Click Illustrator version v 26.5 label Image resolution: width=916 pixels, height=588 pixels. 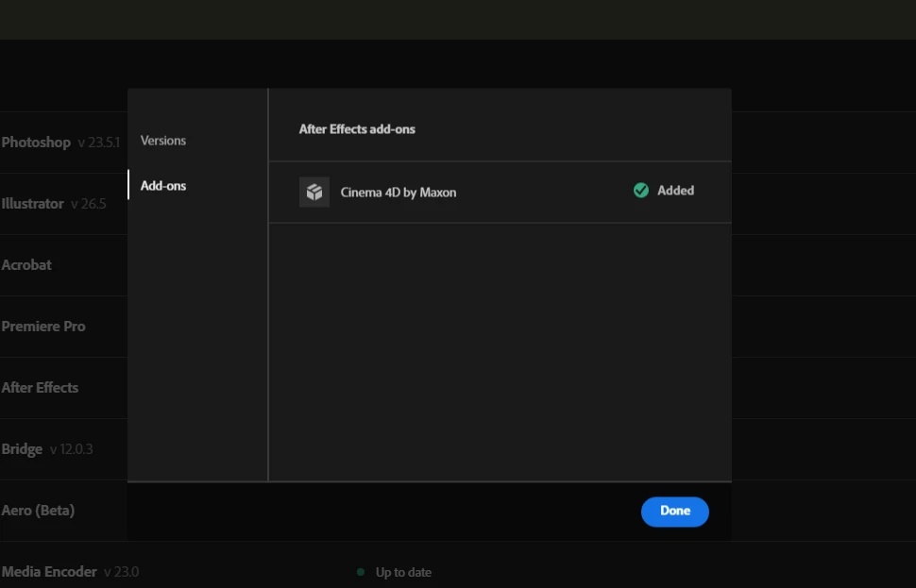(88, 204)
